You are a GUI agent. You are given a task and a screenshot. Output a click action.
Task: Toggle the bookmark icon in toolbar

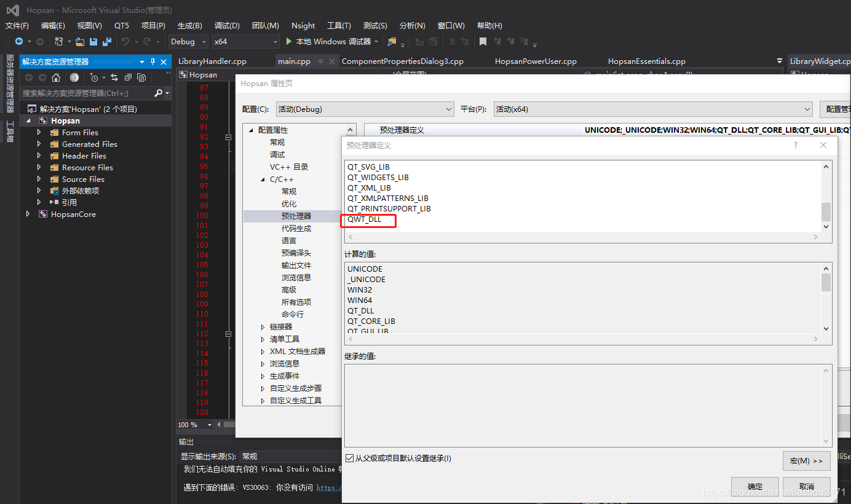(x=483, y=42)
